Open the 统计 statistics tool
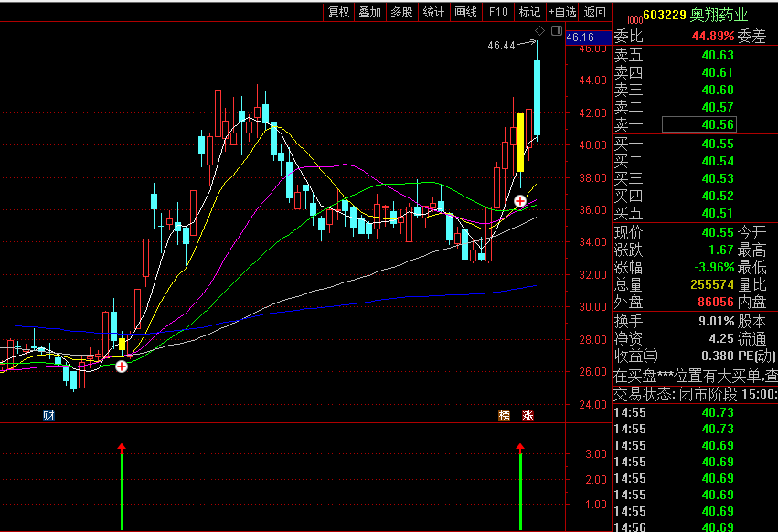The width and height of the screenshot is (778, 532). [433, 12]
